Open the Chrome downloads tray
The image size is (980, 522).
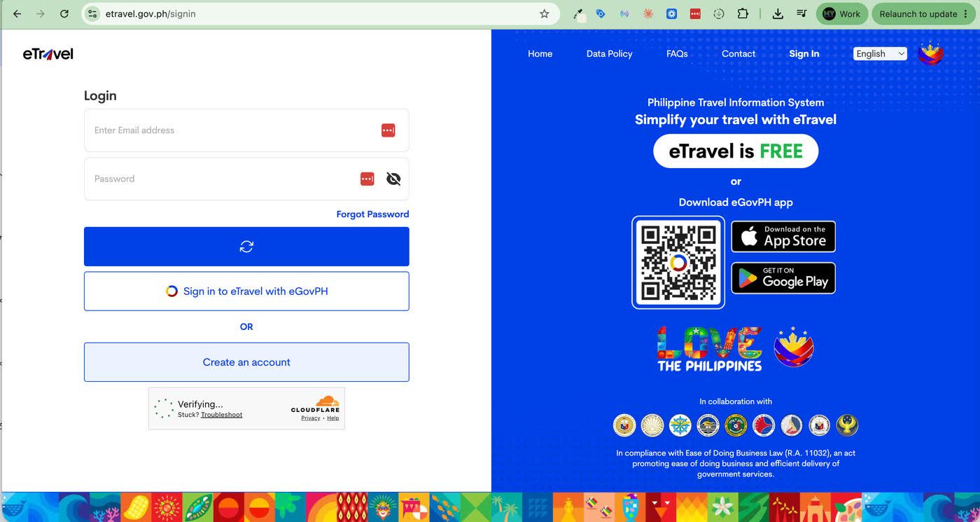(778, 14)
